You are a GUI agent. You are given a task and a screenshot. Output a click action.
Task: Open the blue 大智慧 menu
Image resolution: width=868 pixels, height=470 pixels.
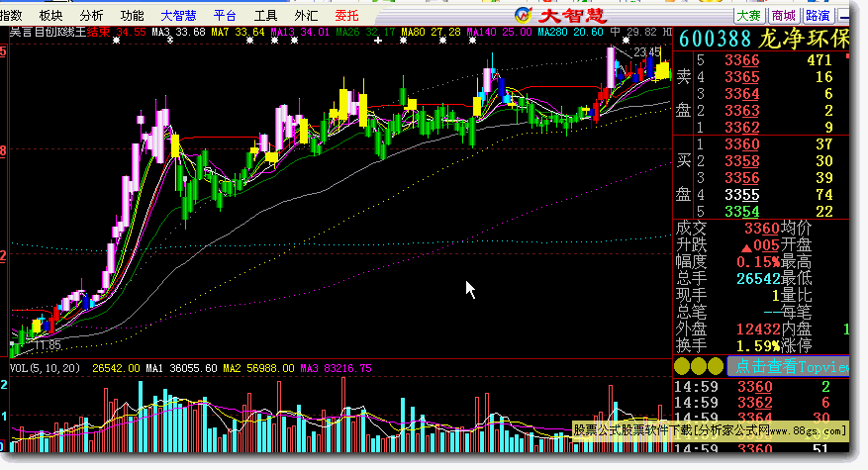click(178, 16)
